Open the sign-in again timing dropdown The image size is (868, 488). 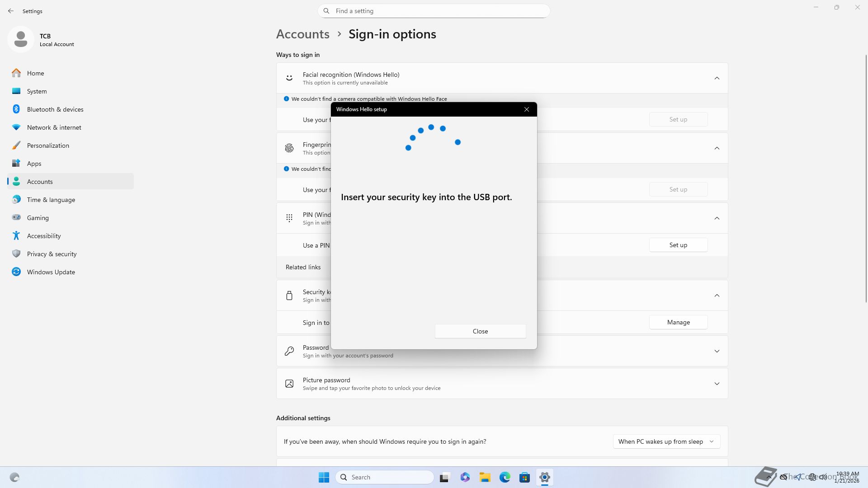point(666,441)
